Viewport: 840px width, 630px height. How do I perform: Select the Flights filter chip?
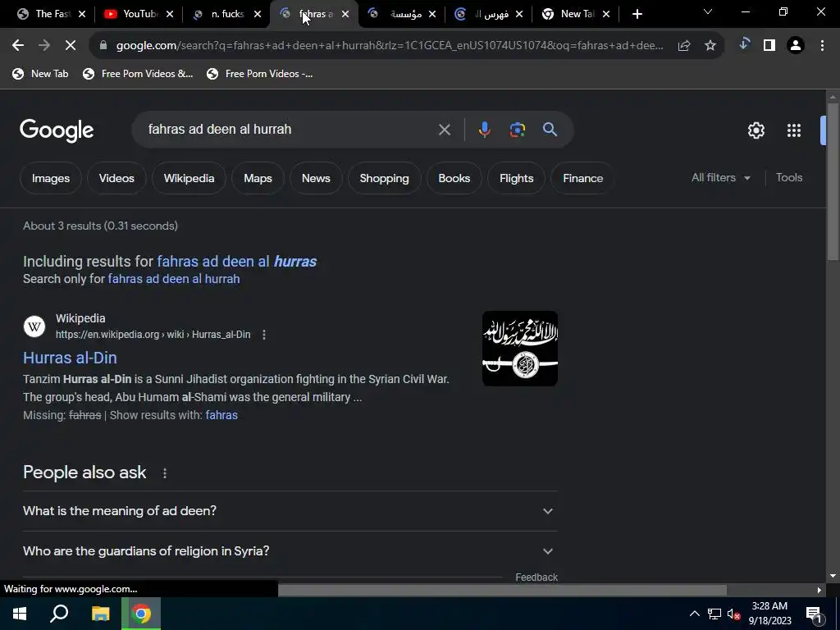click(x=517, y=178)
